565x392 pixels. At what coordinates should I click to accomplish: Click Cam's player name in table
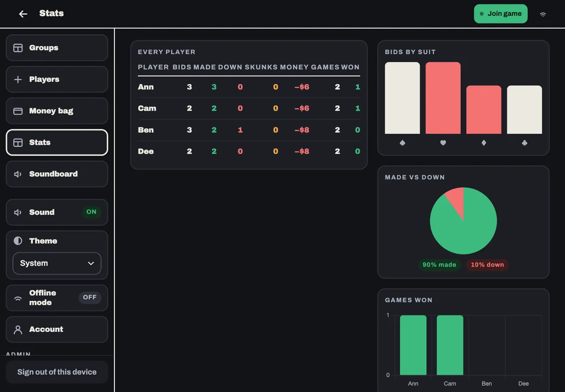click(x=147, y=108)
